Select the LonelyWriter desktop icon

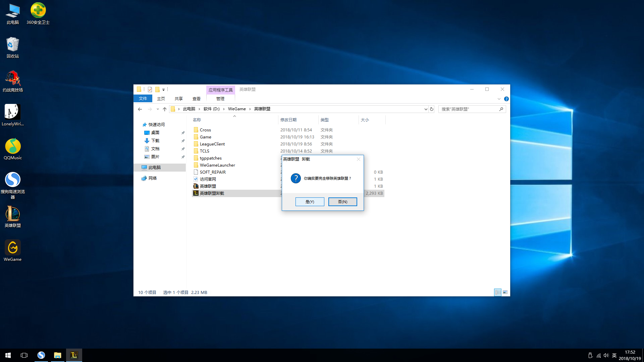click(13, 115)
